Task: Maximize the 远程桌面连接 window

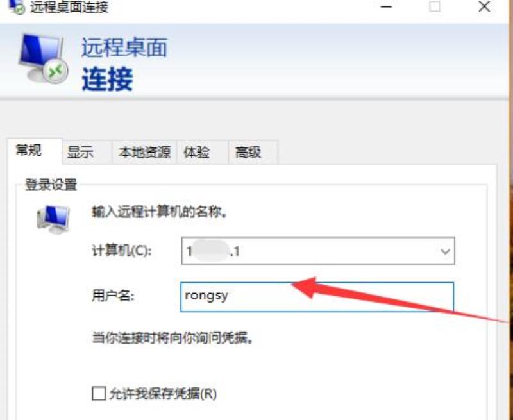Action: coord(435,6)
